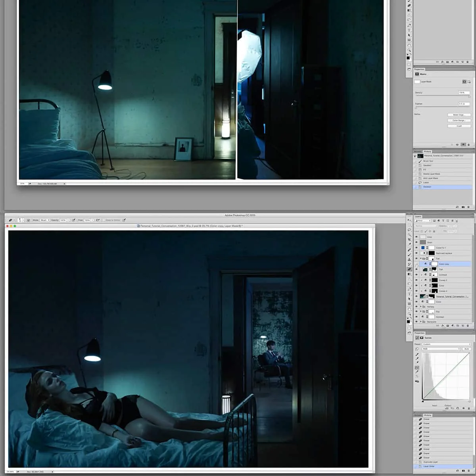Select the Layer Order history state
Viewport: 476px width, 476px height.
pyautogui.click(x=443, y=466)
